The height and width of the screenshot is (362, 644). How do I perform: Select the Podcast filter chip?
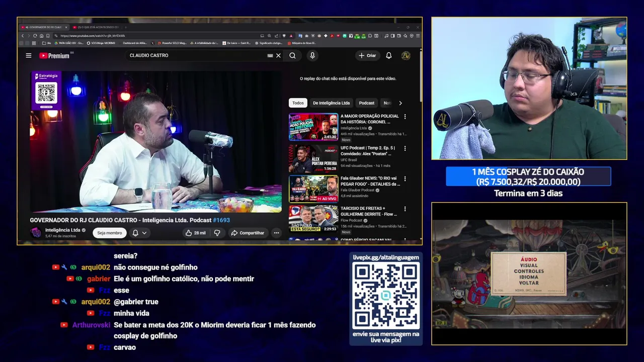click(x=366, y=103)
